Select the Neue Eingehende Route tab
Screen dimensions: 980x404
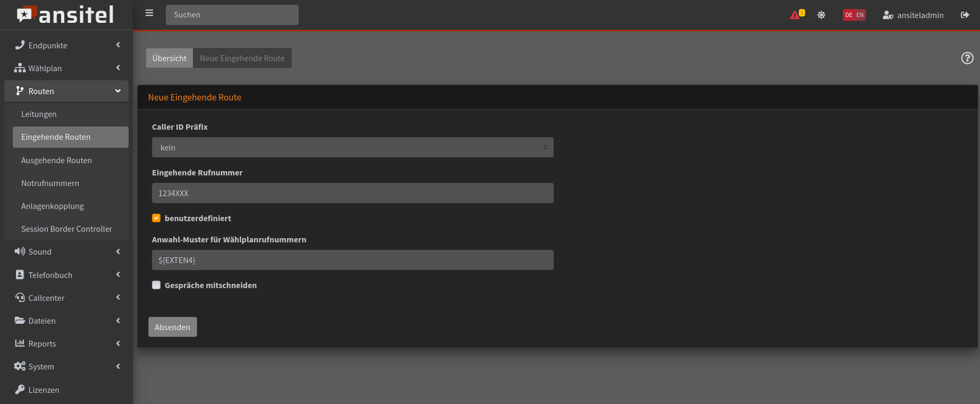tap(242, 58)
